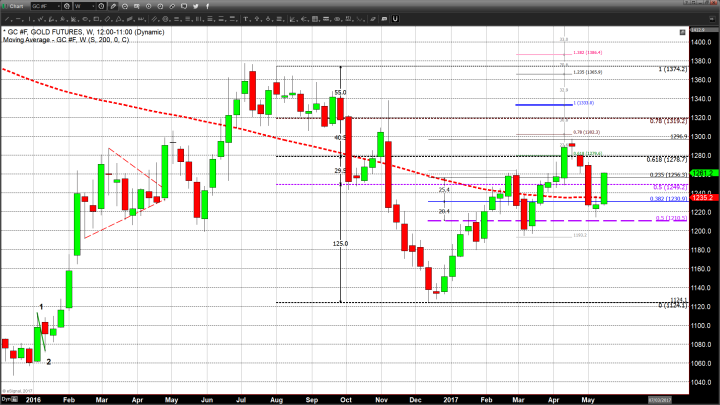
Task: Select the triangle drawing tool
Action: (x=119, y=19)
